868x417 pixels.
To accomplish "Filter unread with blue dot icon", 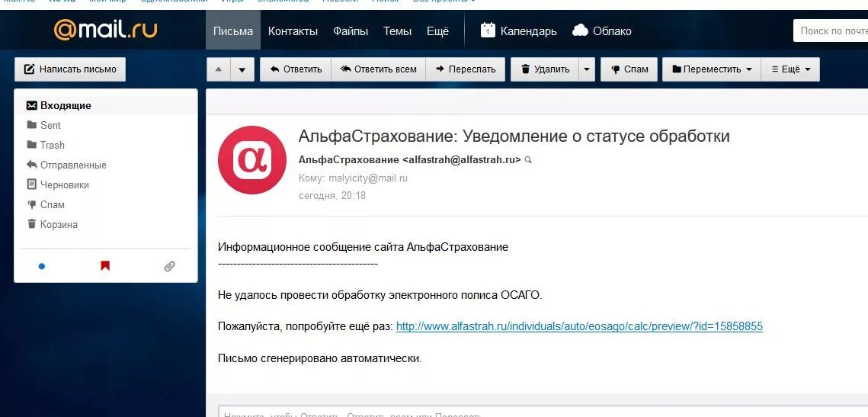I will (x=41, y=266).
